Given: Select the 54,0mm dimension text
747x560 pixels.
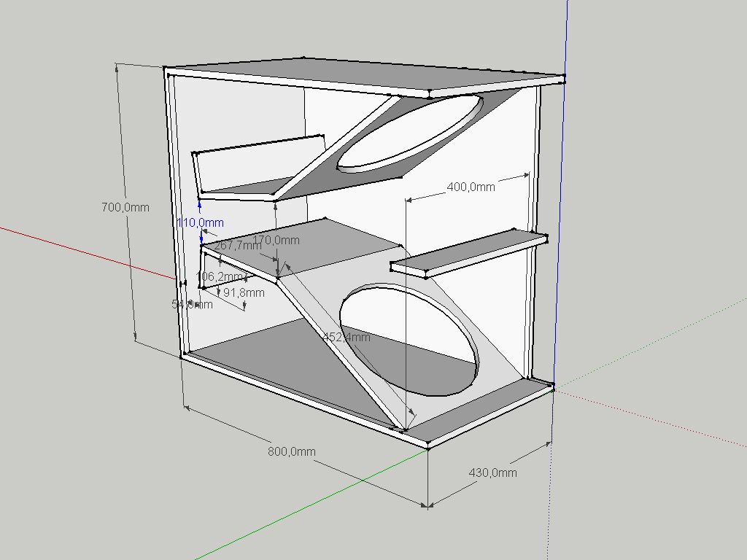Looking at the screenshot, I should [x=192, y=304].
